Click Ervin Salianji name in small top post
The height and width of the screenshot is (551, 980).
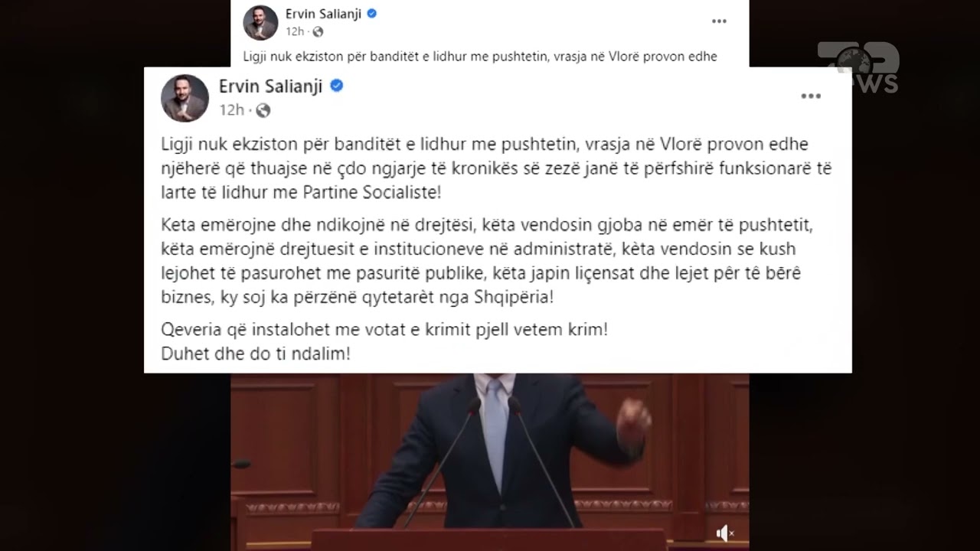[324, 14]
